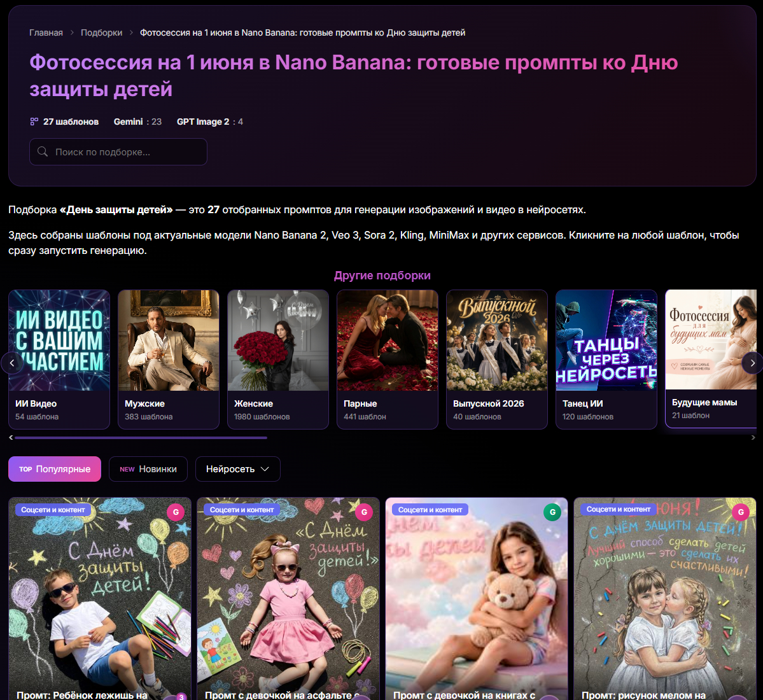The width and height of the screenshot is (763, 700).
Task: Click the breadcrumb chevron after Подборки
Action: [x=131, y=32]
